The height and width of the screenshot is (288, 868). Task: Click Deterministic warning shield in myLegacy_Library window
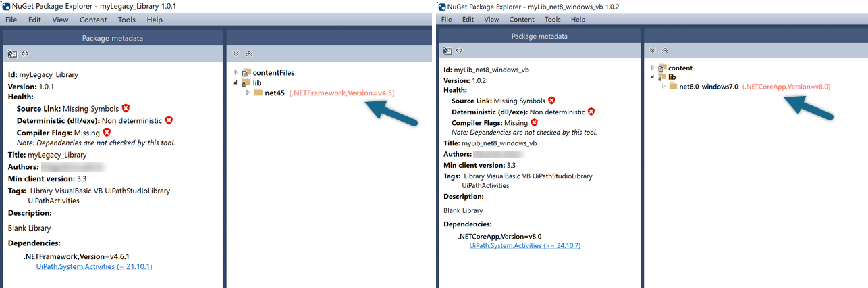click(x=169, y=120)
